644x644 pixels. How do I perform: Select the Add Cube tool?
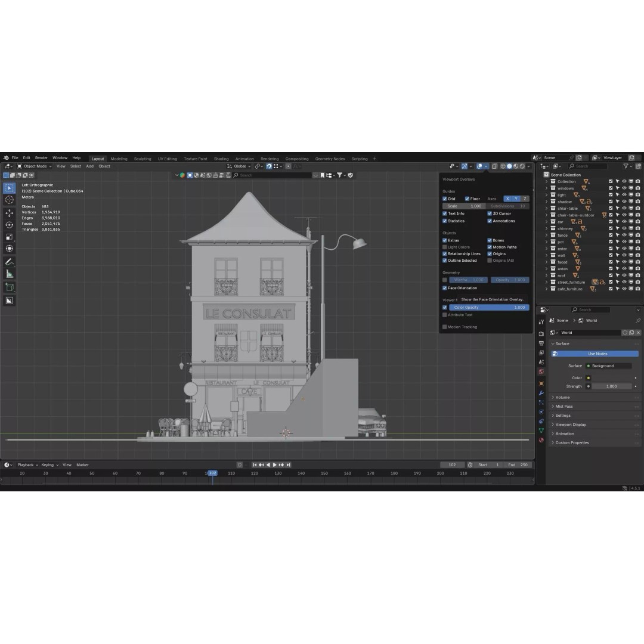click(x=9, y=287)
